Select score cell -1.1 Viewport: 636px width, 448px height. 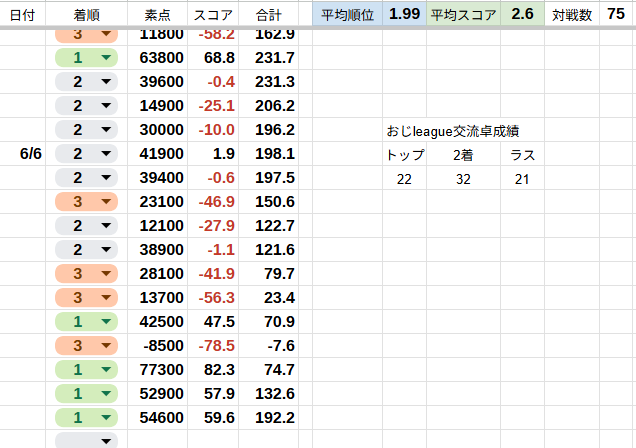pyautogui.click(x=213, y=249)
